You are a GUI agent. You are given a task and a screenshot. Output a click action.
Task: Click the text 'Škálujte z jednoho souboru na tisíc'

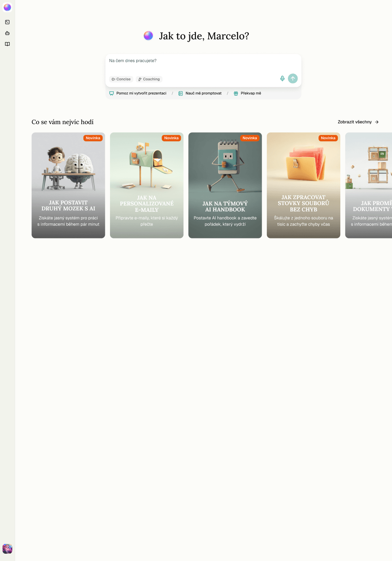tap(303, 221)
